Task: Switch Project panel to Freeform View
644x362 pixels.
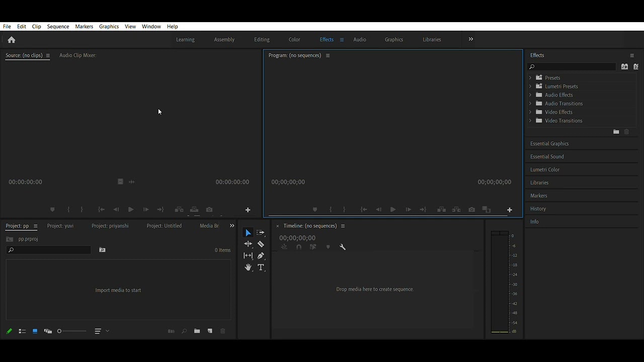Action: [x=48, y=331]
